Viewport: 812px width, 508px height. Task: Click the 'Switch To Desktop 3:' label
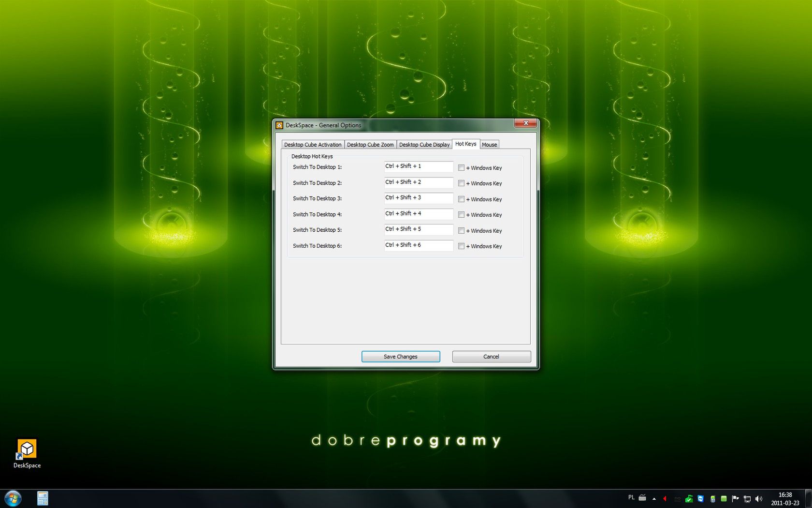click(x=317, y=198)
